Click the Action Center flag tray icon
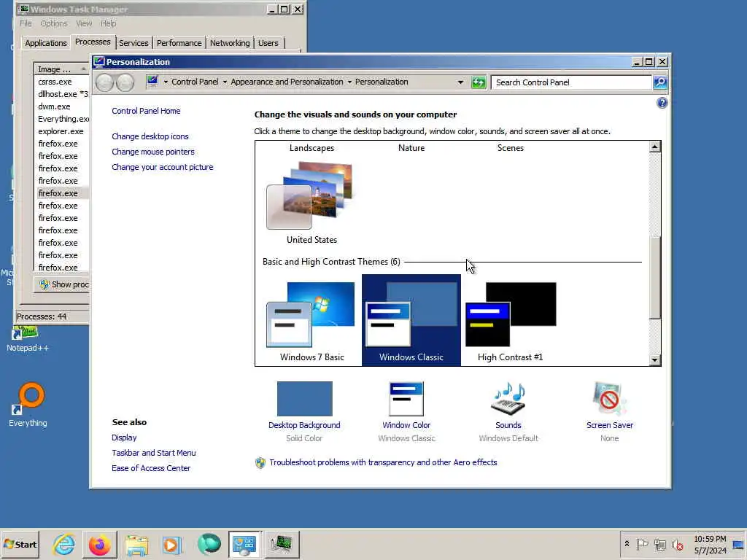The width and height of the screenshot is (747, 560). (x=642, y=544)
